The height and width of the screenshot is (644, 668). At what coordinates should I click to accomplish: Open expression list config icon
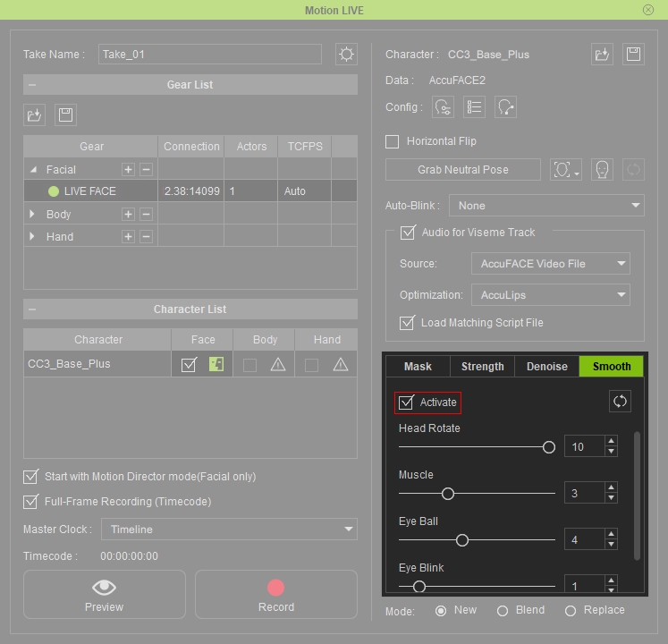coord(474,107)
